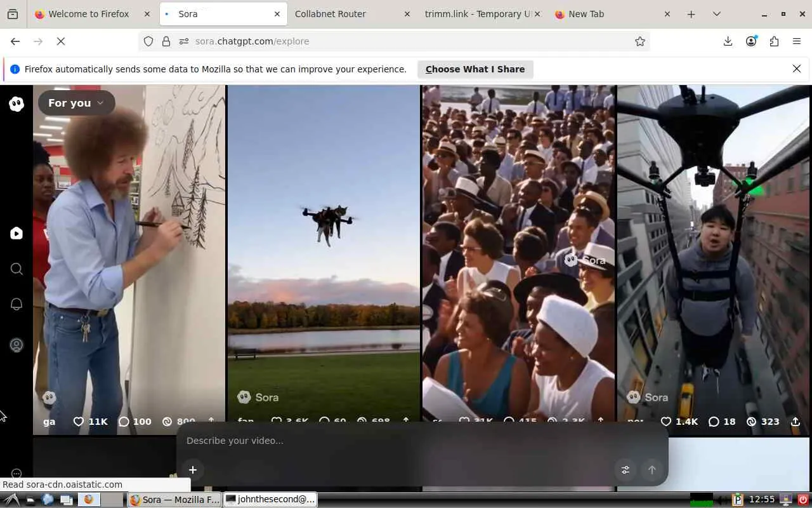Viewport: 812px width, 508px height.
Task: Switch to johnthesecond terminal taskbar window
Action: click(271, 500)
